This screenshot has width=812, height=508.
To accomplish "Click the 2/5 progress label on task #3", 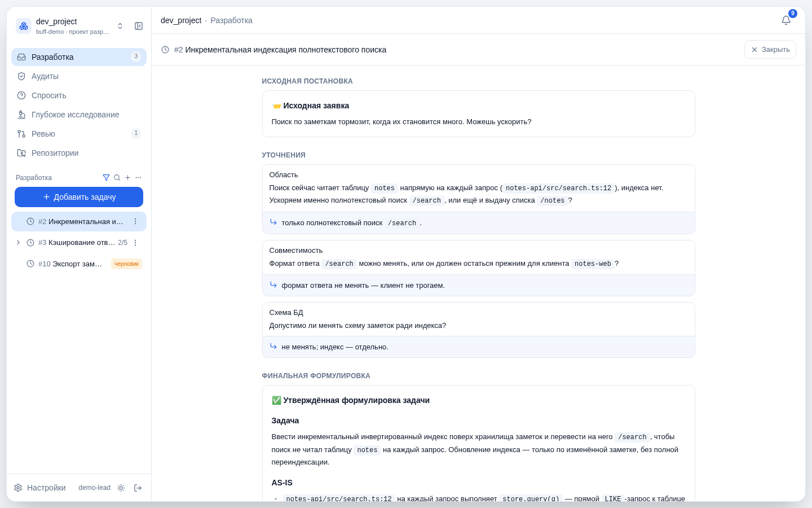I will click(122, 243).
